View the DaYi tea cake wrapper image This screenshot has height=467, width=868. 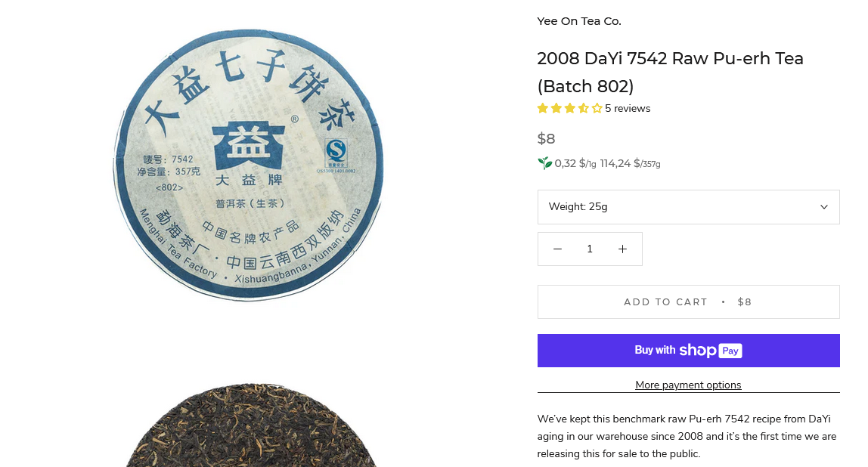(x=249, y=165)
